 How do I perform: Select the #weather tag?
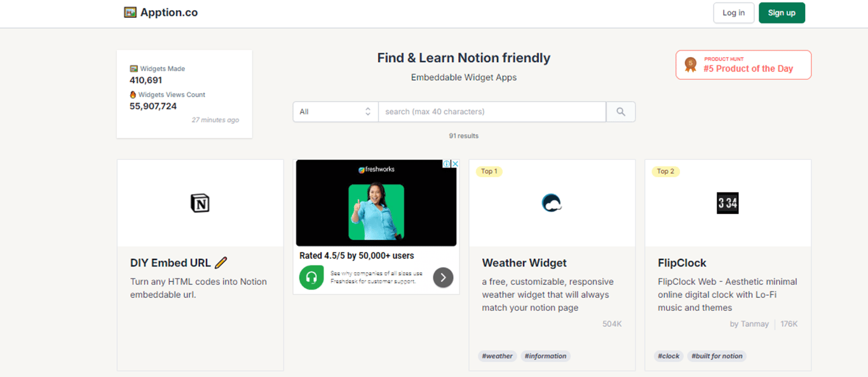(x=497, y=356)
